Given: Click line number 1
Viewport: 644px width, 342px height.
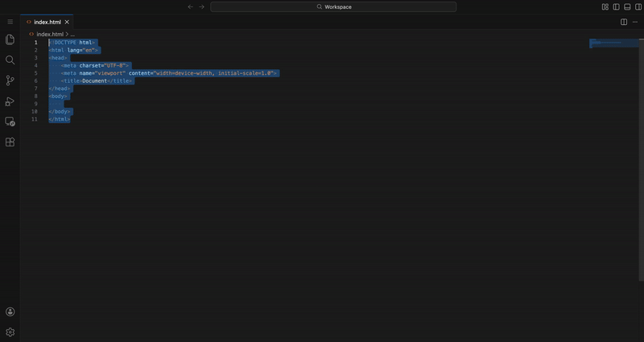Looking at the screenshot, I should click(35, 43).
